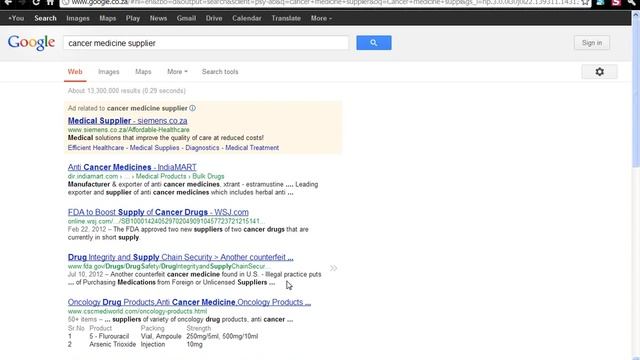Viewport: 640px width, 360px height.
Task: Focus the cancer medicine supplier search box
Action: (206, 43)
